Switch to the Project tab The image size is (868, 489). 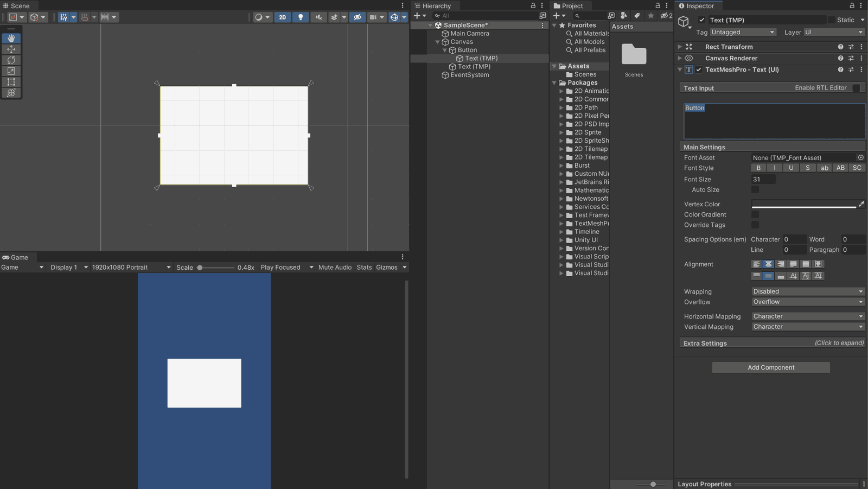(x=571, y=5)
